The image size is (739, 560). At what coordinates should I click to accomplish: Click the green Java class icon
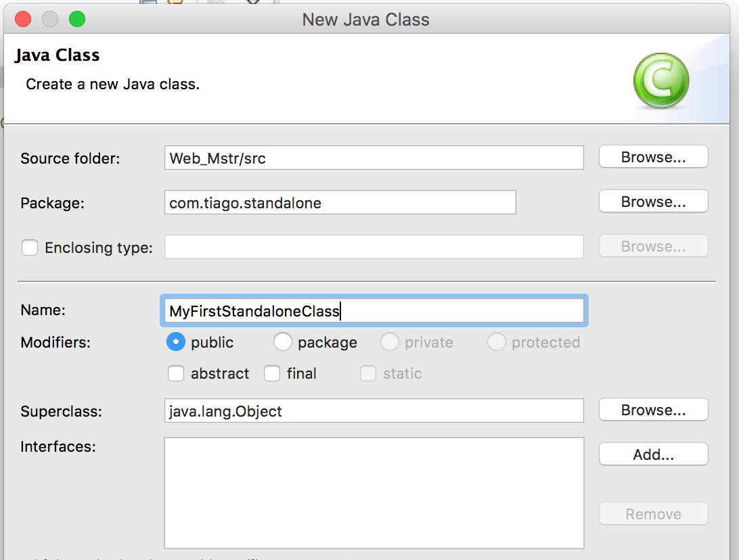(x=660, y=80)
